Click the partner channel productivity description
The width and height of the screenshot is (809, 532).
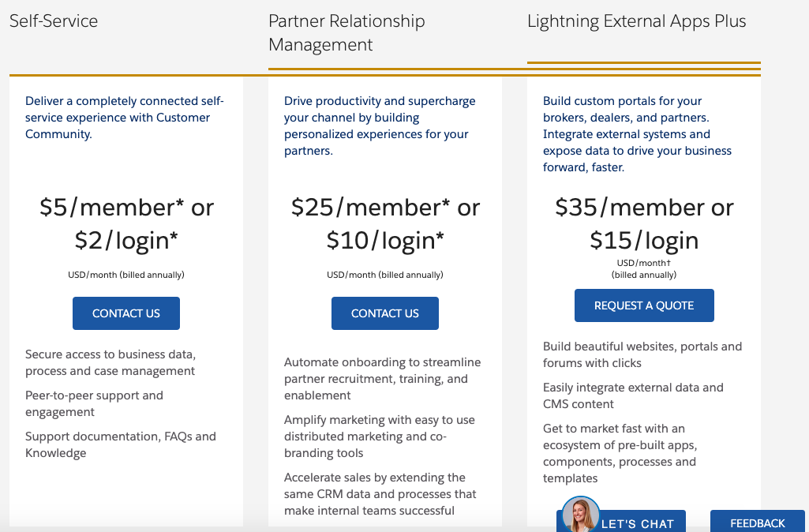[x=380, y=126]
